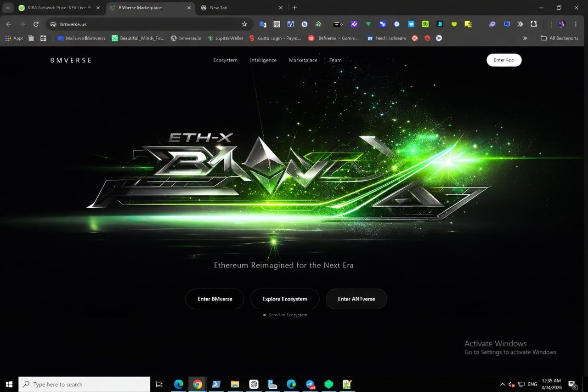Click the BMVERSE logo in the header
Viewport: 588px width, 392px height.
pyautogui.click(x=71, y=60)
